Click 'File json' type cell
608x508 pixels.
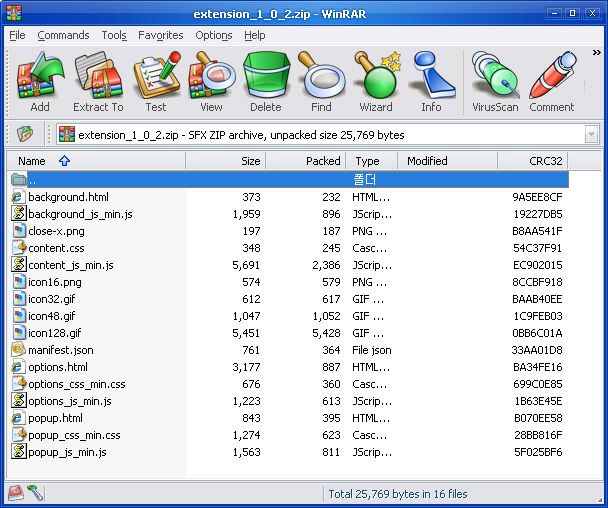click(x=371, y=350)
